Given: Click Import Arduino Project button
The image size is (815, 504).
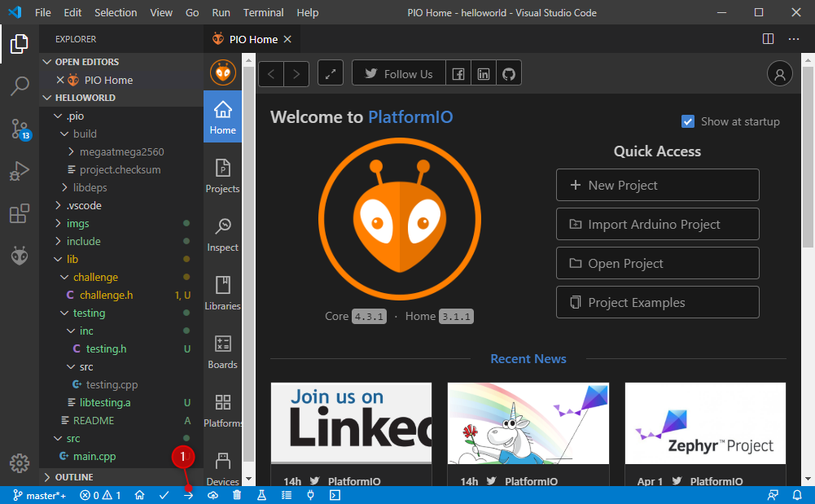Looking at the screenshot, I should [658, 224].
